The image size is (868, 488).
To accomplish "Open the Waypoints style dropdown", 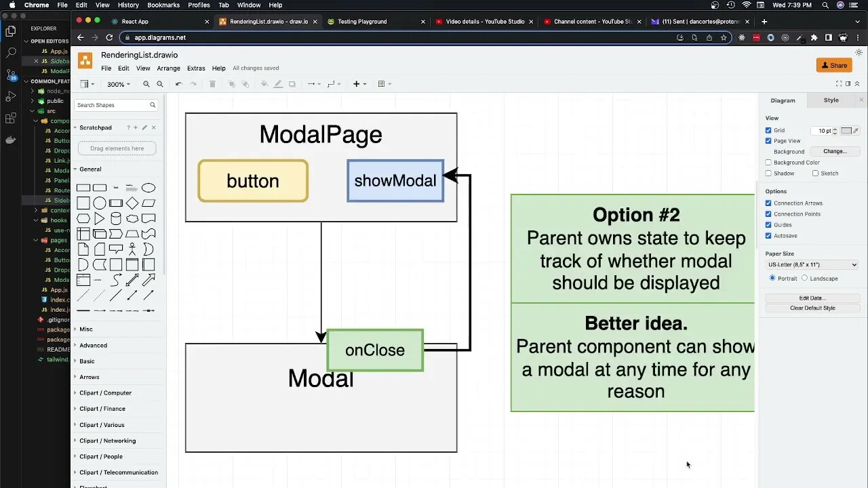I will click(x=334, y=84).
